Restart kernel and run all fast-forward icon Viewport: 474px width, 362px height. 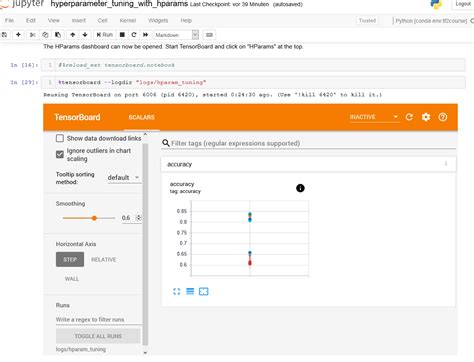coord(145,35)
